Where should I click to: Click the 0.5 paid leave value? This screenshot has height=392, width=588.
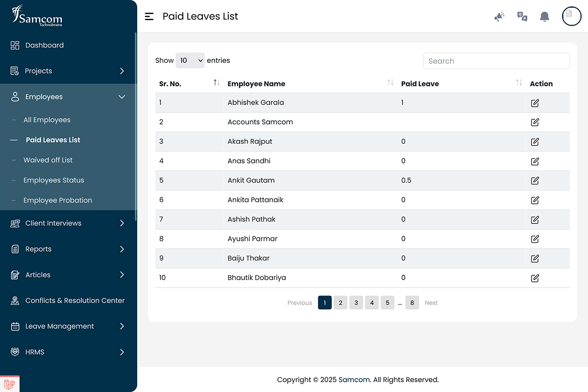[406, 180]
